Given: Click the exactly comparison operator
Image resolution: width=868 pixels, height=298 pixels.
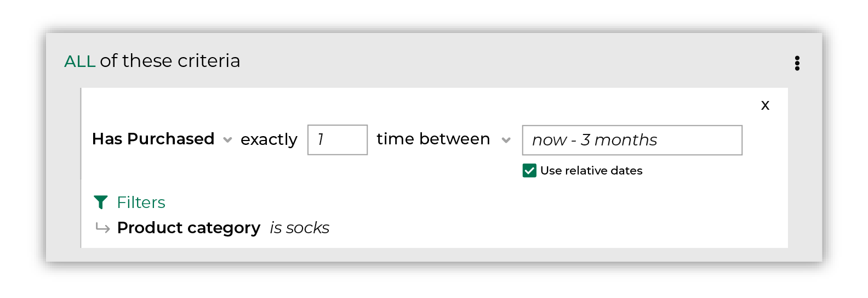Looking at the screenshot, I should point(269,139).
